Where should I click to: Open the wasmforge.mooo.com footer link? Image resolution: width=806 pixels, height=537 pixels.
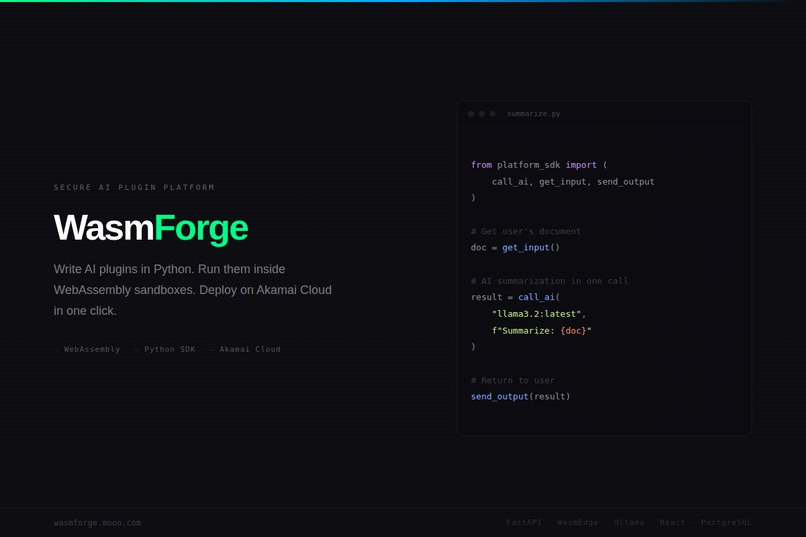click(x=97, y=523)
